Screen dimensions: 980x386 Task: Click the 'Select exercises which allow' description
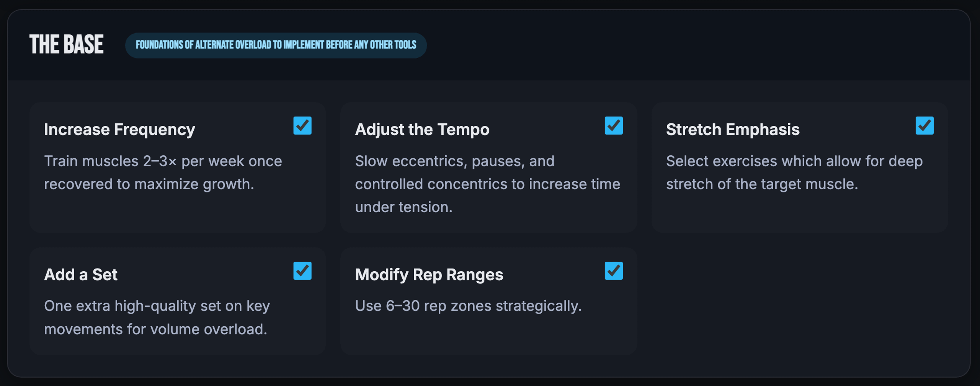(794, 173)
